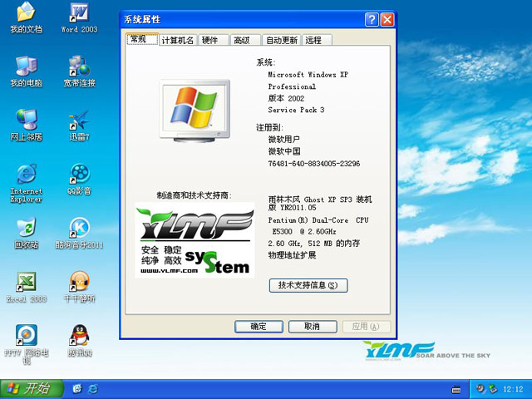532x399 pixels.
Task: Open the 高级 tab
Action: (x=245, y=41)
